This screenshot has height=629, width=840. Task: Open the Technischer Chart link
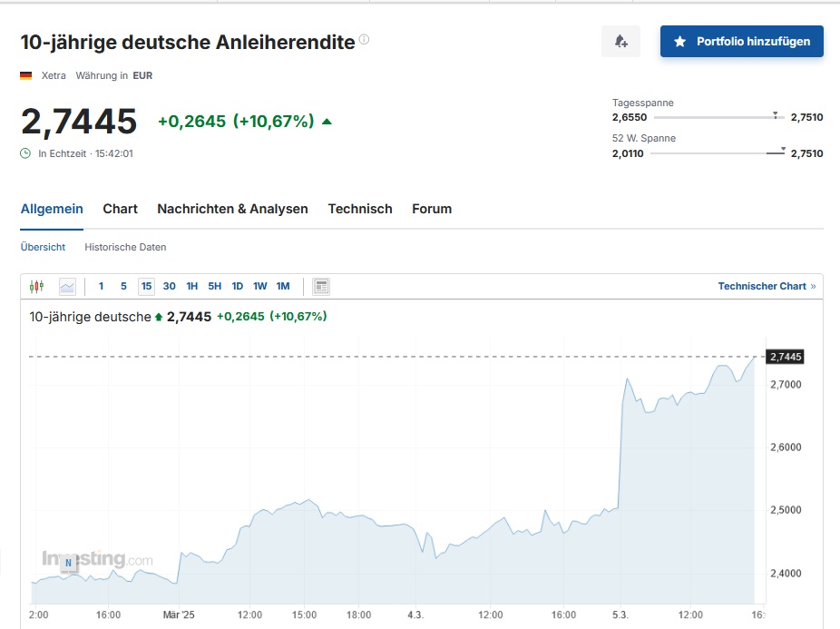[x=767, y=286]
